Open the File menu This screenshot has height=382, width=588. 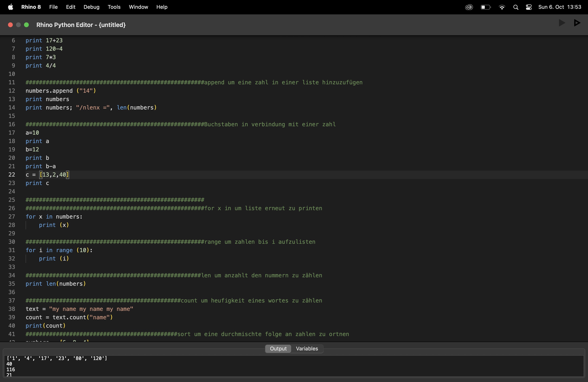point(53,7)
